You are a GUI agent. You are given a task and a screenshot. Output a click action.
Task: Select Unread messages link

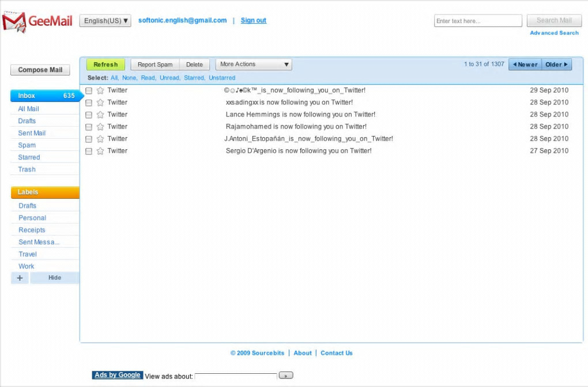[170, 78]
